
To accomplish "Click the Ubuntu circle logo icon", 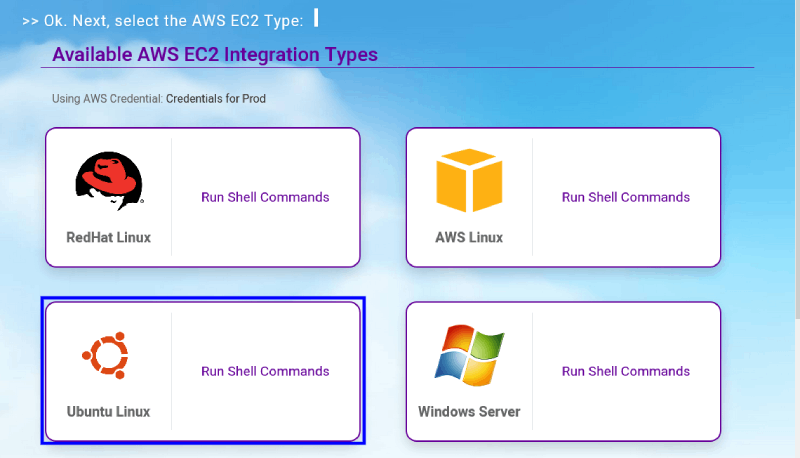I will [x=106, y=355].
